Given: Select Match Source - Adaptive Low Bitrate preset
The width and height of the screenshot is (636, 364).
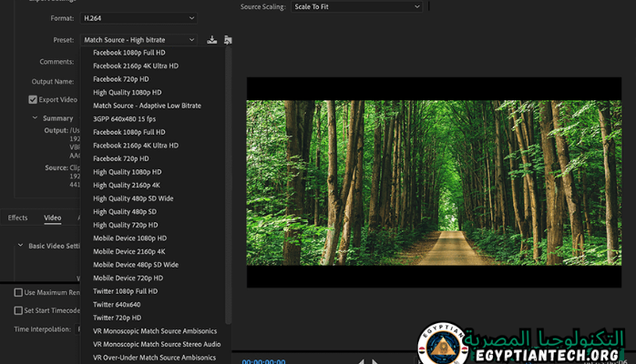Looking at the screenshot, I should 147,106.
